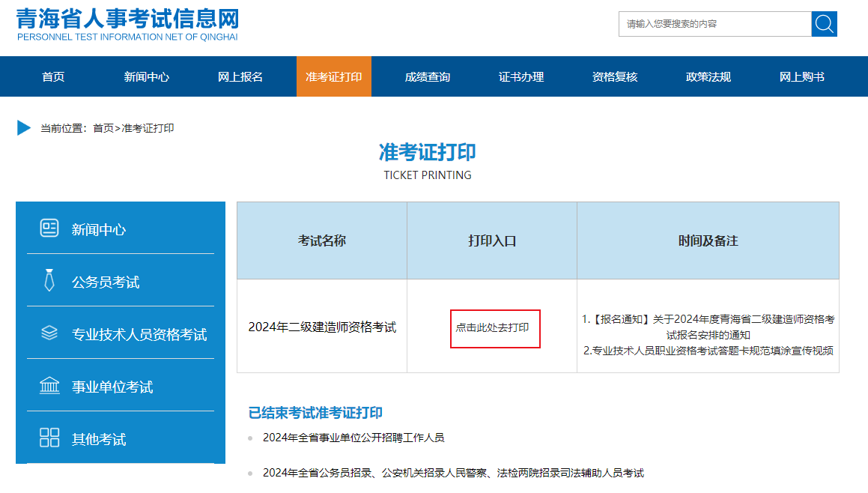Click the search magnifier icon
The height and width of the screenshot is (493, 868).
[824, 23]
